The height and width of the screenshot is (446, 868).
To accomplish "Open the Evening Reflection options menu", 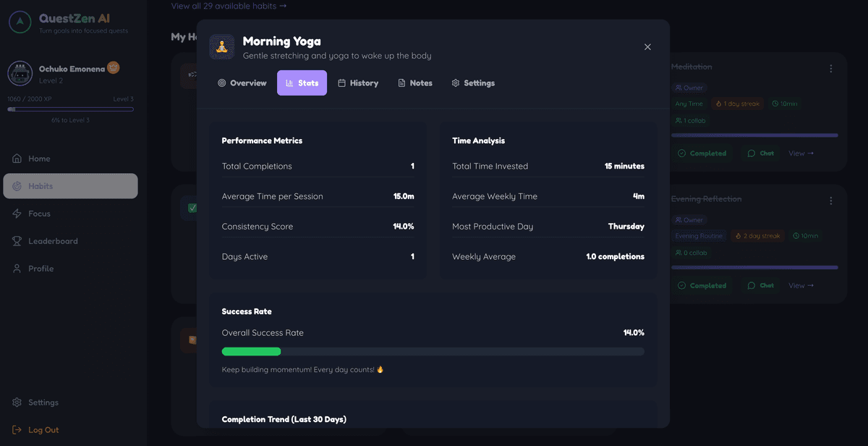I will (x=830, y=201).
